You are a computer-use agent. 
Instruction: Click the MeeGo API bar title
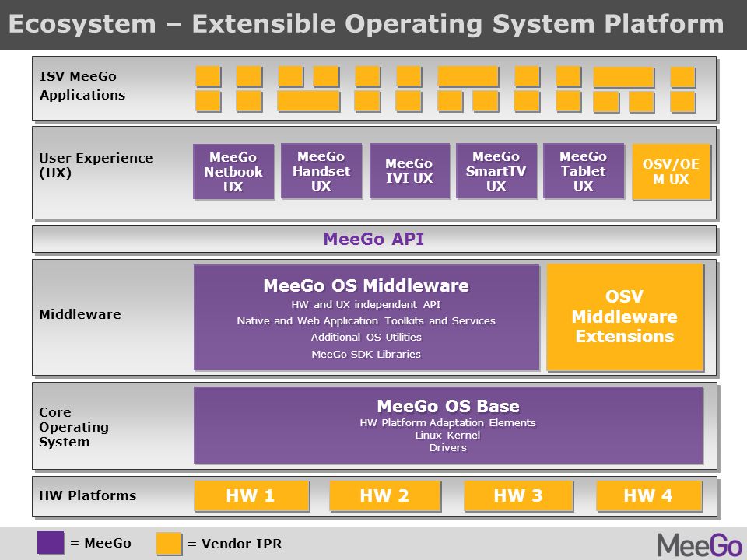click(x=373, y=239)
